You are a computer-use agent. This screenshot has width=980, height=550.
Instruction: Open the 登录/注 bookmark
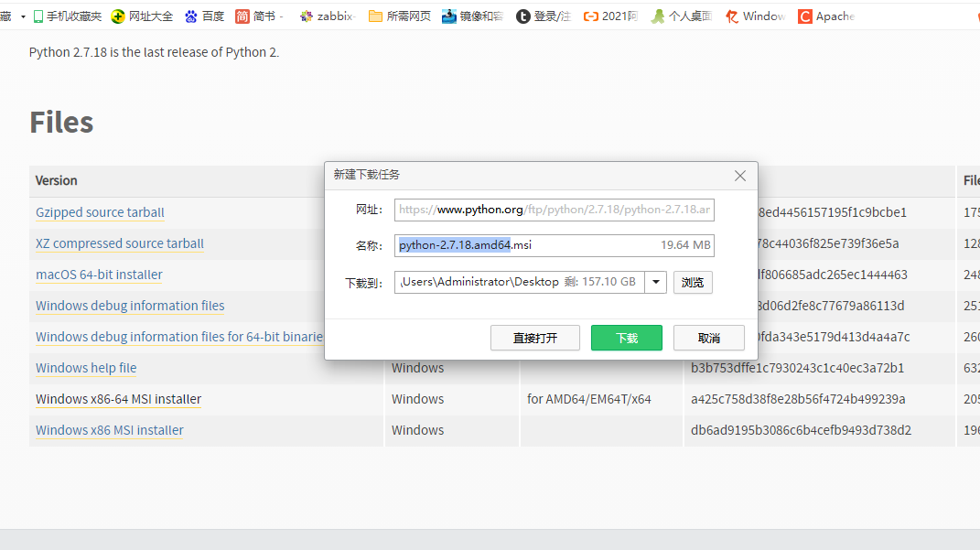[x=544, y=16]
